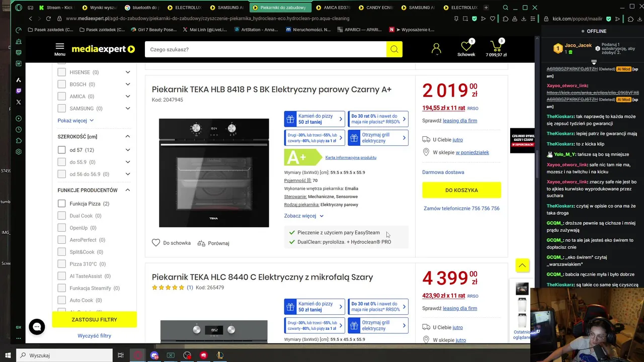Collapse the SZEROKOŚĆ [cm] filter section
The width and height of the screenshot is (644, 362).
click(128, 136)
